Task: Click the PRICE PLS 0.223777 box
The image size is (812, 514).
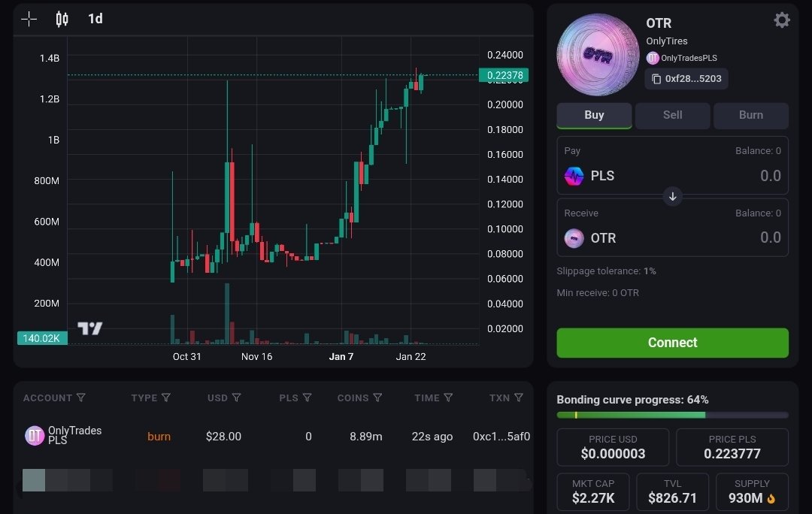Action: [x=732, y=447]
